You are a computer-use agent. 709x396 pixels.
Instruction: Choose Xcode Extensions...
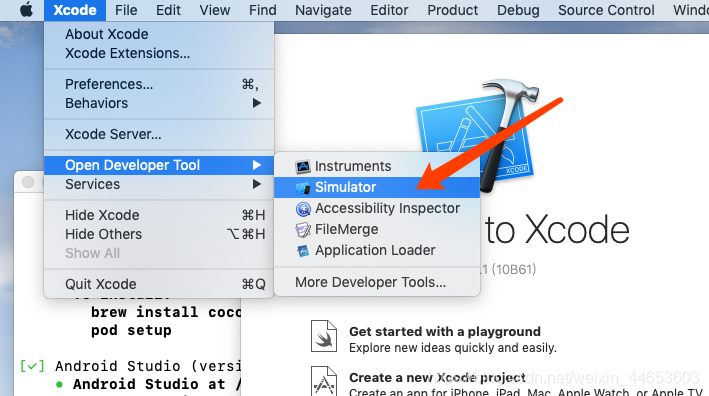tap(159, 53)
